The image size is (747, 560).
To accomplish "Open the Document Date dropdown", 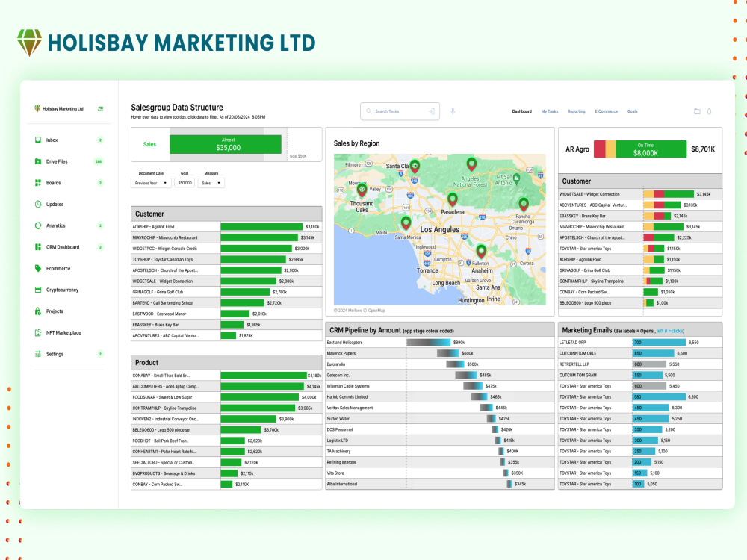I will click(x=151, y=183).
